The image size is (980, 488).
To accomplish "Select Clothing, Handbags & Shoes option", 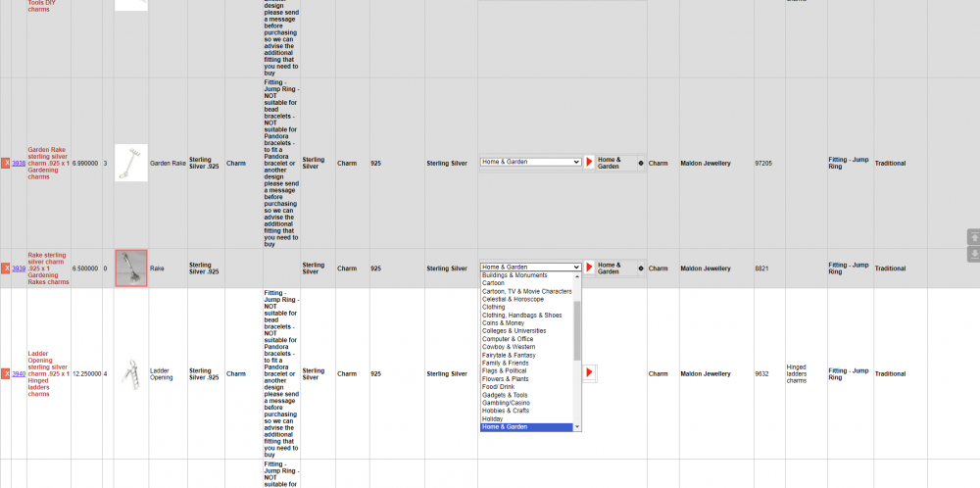I will tap(527, 316).
